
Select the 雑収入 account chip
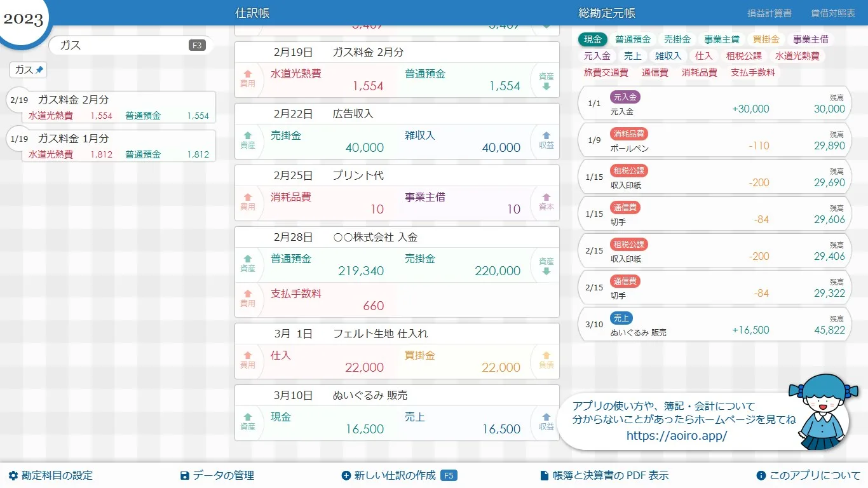tap(668, 56)
